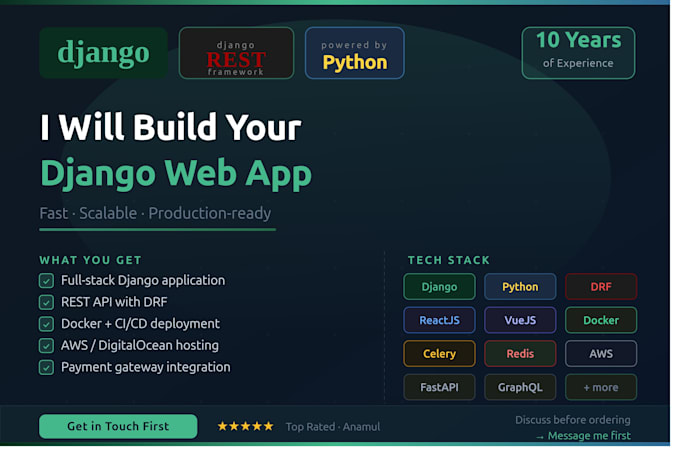Select the GraphQL tech stack chip
This screenshot has width=680, height=456.
[520, 387]
